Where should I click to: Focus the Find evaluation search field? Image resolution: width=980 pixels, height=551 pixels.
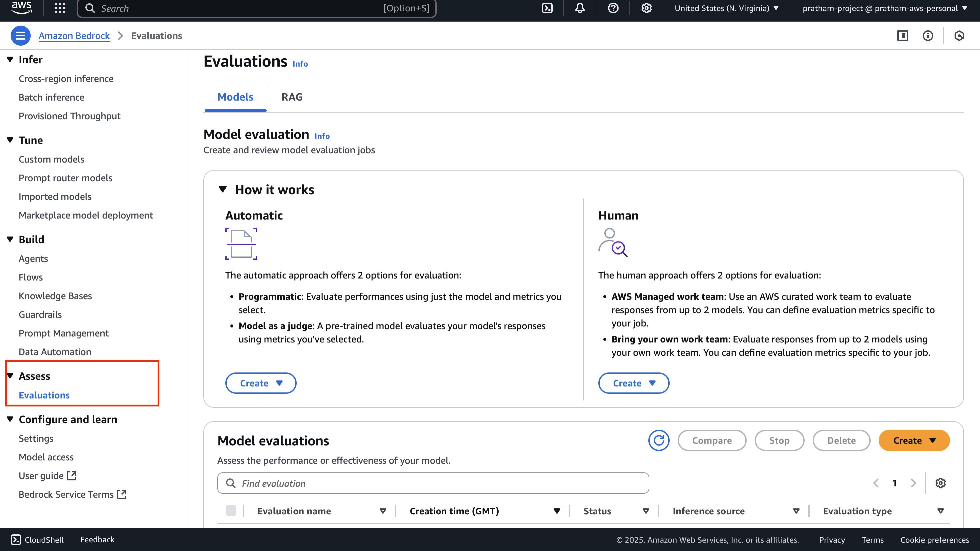click(433, 483)
